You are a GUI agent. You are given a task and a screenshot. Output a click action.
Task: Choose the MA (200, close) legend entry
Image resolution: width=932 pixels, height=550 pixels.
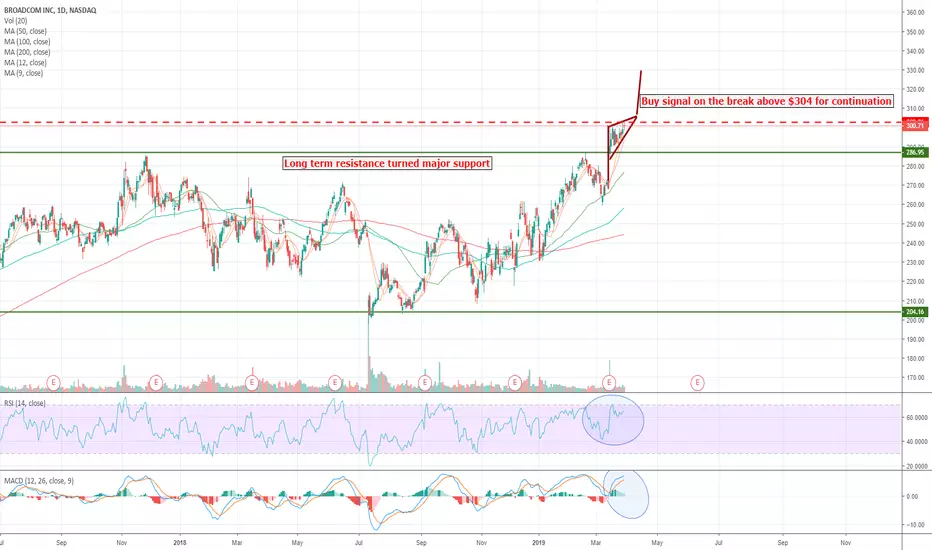tap(27, 52)
